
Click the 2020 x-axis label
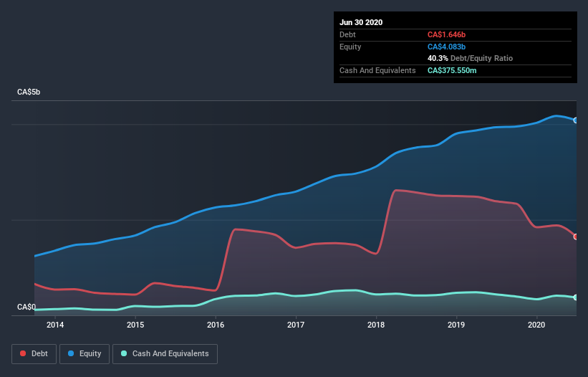536,325
